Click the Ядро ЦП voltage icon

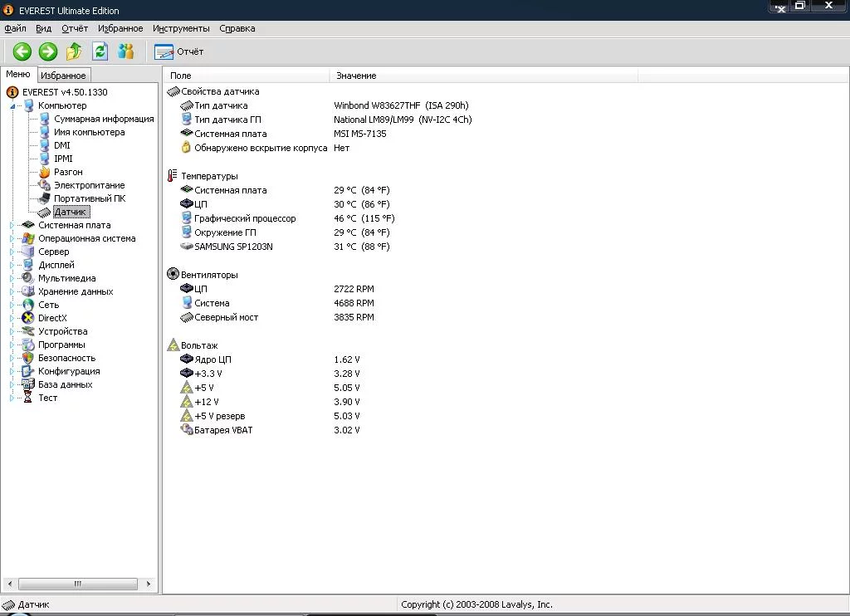tap(187, 359)
